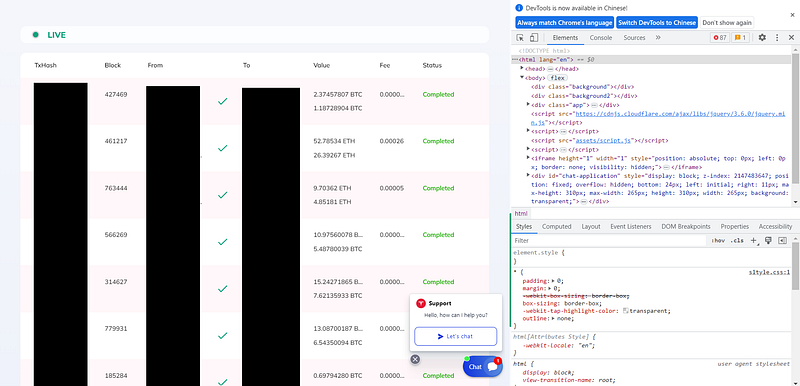Expand the first collapsed script node
This screenshot has width=800, height=386.
(528, 131)
